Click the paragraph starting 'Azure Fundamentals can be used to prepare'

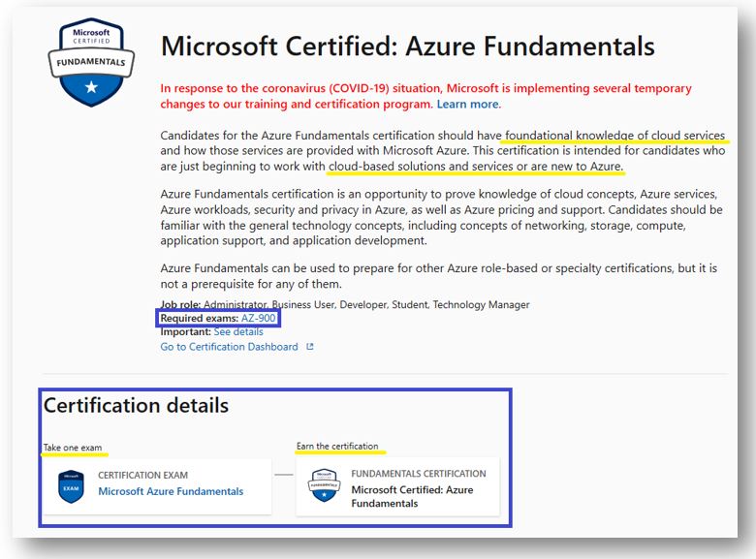[439, 276]
